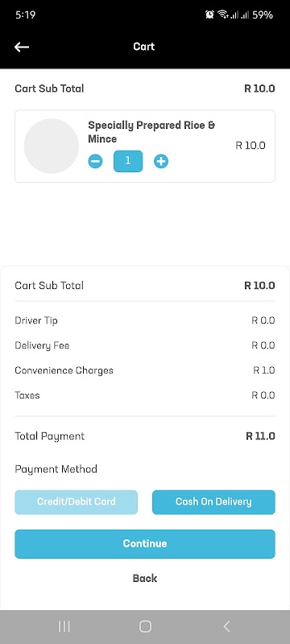Tap the Android navigation back chevron

[226, 626]
